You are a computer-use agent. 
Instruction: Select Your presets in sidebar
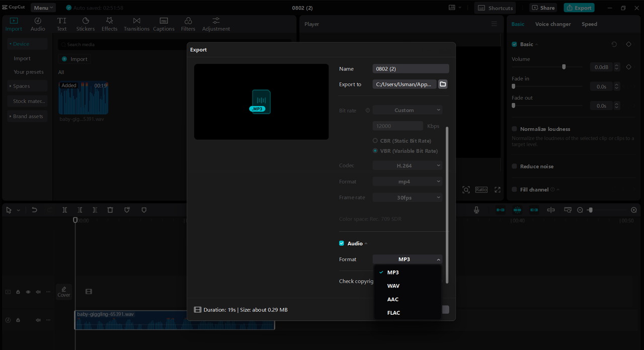click(29, 72)
